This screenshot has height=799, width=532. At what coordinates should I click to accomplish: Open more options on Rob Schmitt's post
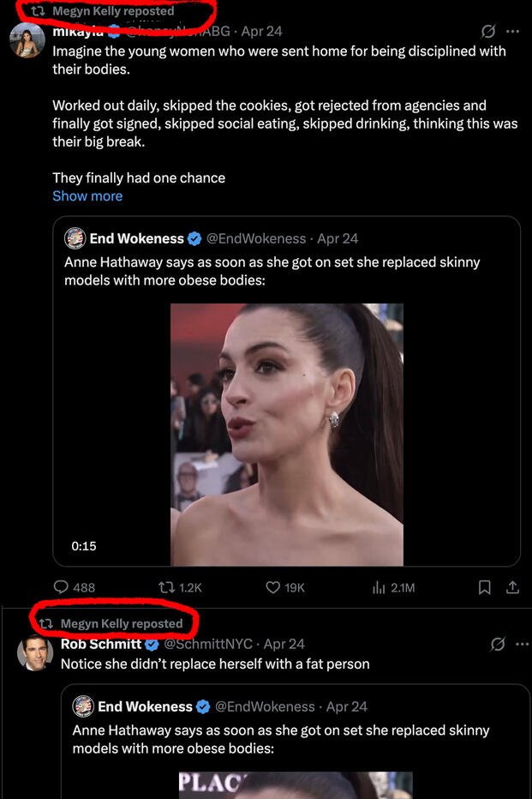pos(523,644)
